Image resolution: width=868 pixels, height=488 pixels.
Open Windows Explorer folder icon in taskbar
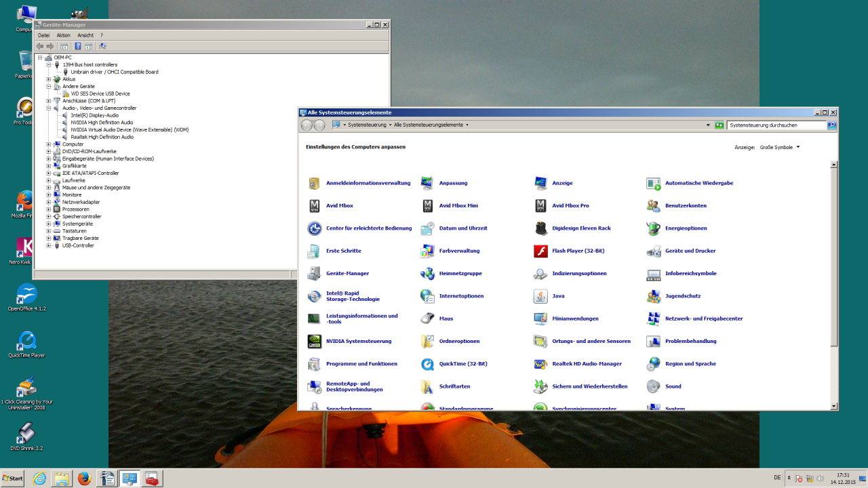pyautogui.click(x=62, y=479)
